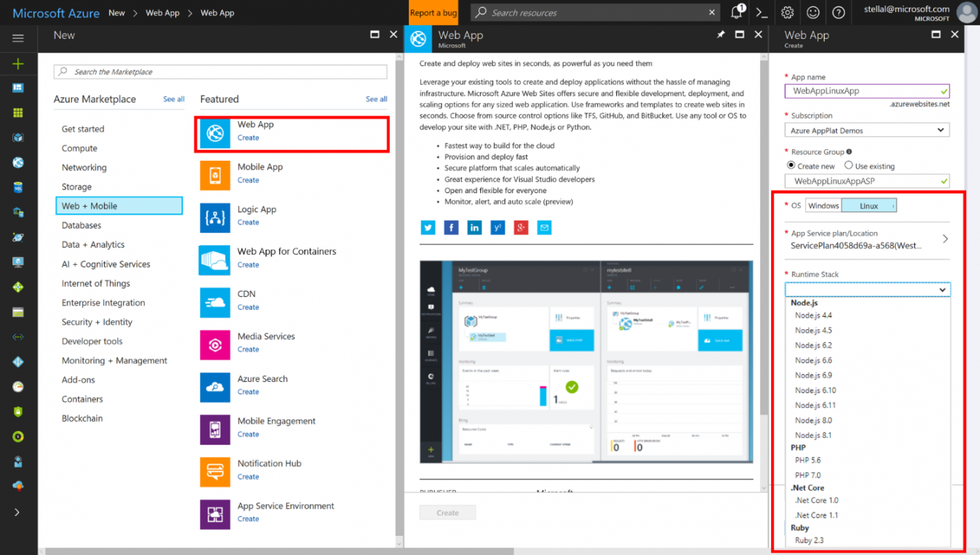This screenshot has height=555, width=980.
Task: Click the hamburger menu icon
Action: pyautogui.click(x=18, y=38)
